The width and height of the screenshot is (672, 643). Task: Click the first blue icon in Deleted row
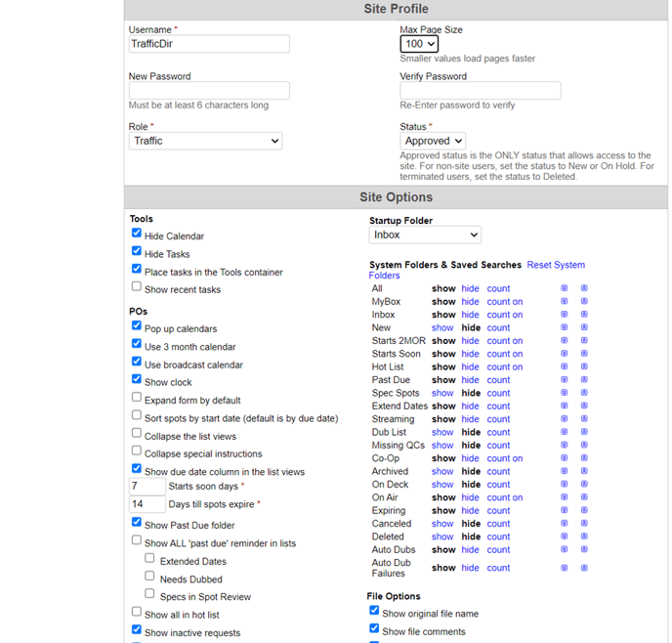point(564,536)
